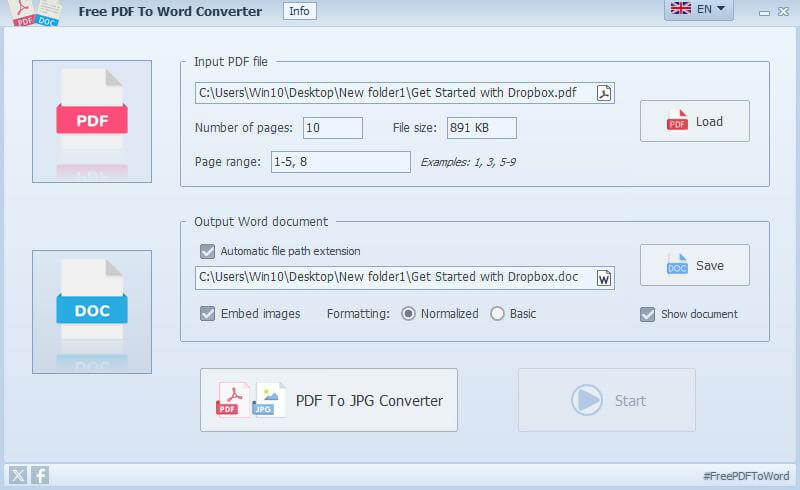Click the PDF browse icon in input path
This screenshot has height=490, width=800.
(x=604, y=93)
